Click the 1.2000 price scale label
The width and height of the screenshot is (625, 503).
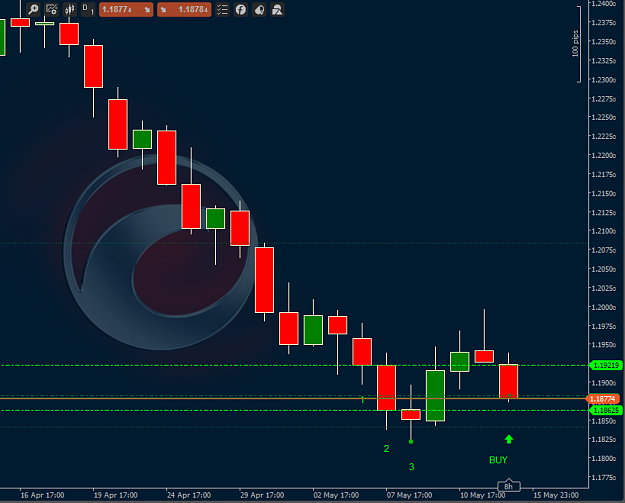tap(603, 307)
